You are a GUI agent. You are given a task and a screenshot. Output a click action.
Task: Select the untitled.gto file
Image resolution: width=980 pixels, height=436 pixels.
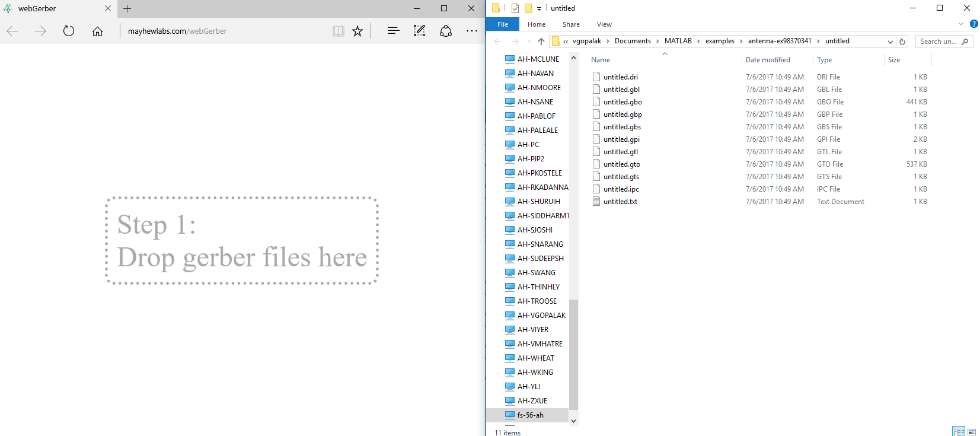pos(622,164)
